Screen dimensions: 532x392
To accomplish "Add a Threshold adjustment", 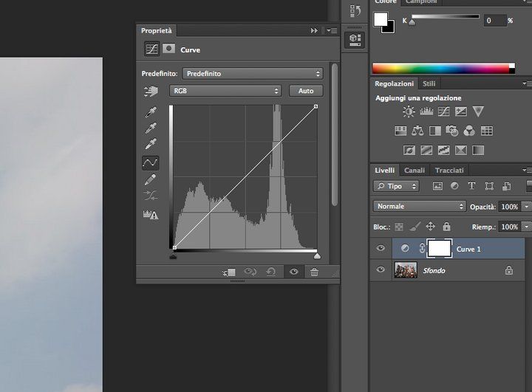I will [x=443, y=150].
